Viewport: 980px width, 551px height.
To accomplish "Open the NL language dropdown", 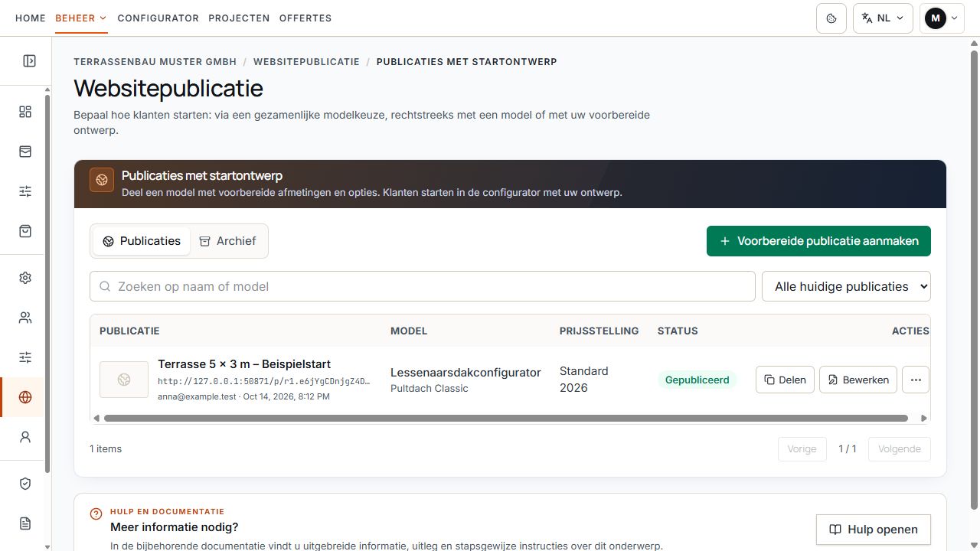I will (883, 18).
